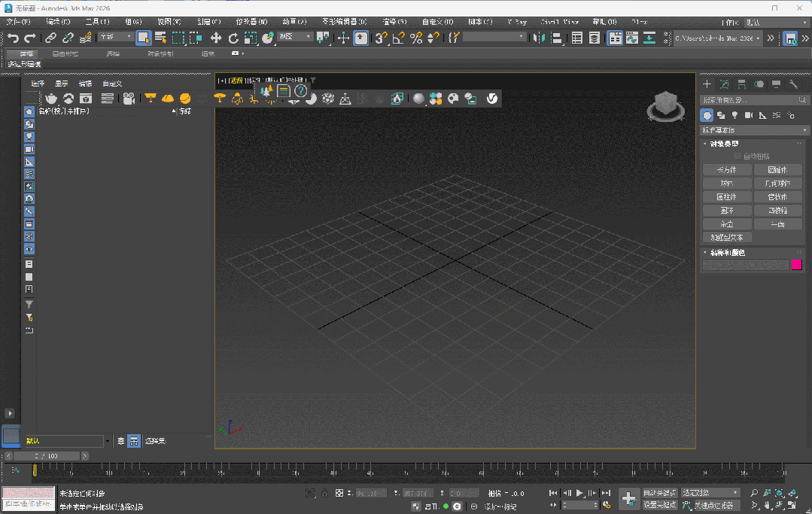Screen dimensions: 812x514
Task: Click the 茶壶 (Teapot) button
Action: (x=726, y=224)
